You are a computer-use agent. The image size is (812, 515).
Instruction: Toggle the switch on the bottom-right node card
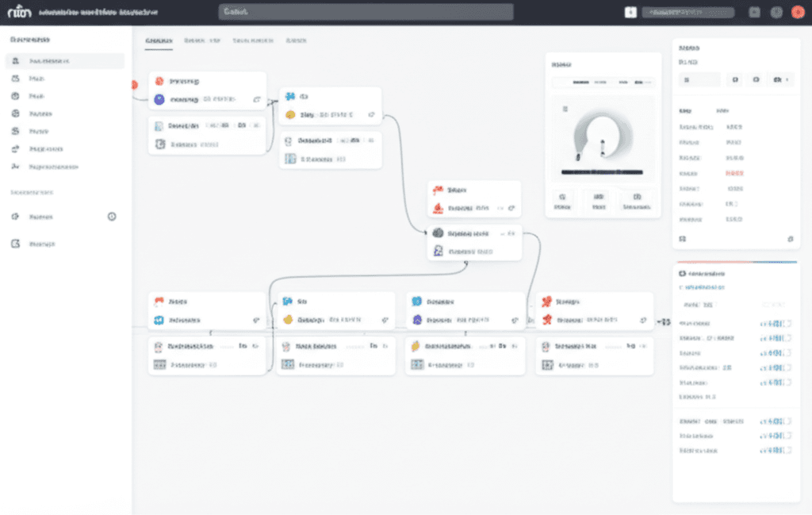coord(642,344)
